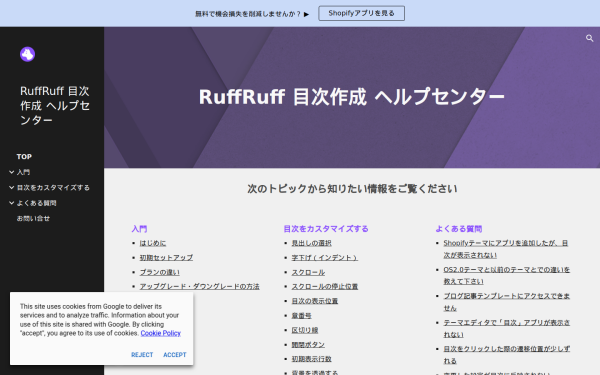Open 目次をクリックした際の遷移位置 FAQ link
This screenshot has width=600, height=375.
click(x=507, y=354)
